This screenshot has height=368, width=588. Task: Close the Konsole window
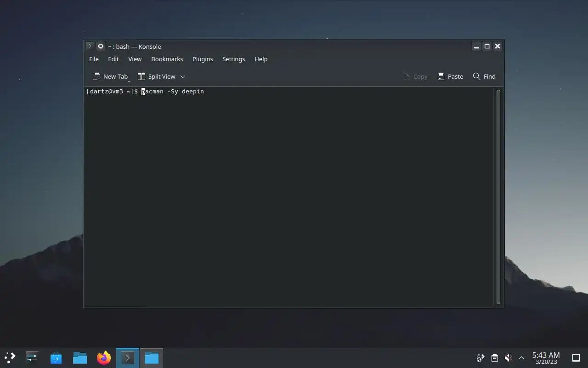tap(498, 46)
